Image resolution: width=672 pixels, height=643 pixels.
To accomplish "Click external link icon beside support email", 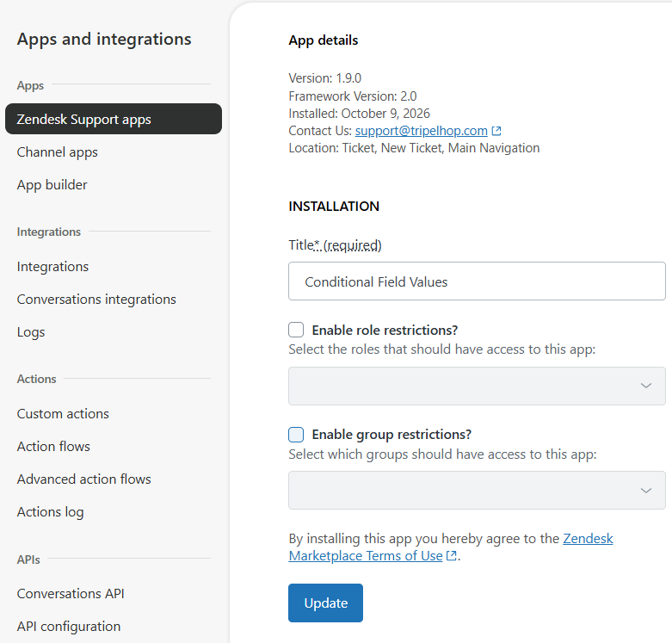I will tap(496, 131).
